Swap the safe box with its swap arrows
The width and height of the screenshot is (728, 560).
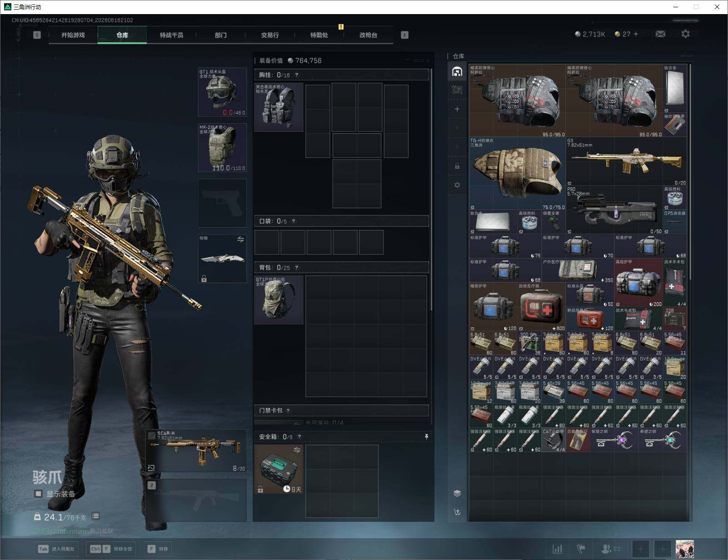click(297, 450)
